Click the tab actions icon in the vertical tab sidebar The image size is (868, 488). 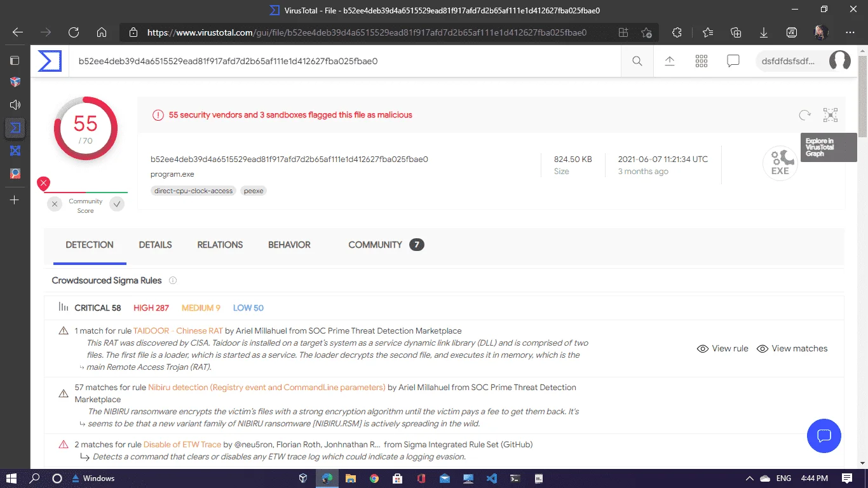pyautogui.click(x=15, y=60)
